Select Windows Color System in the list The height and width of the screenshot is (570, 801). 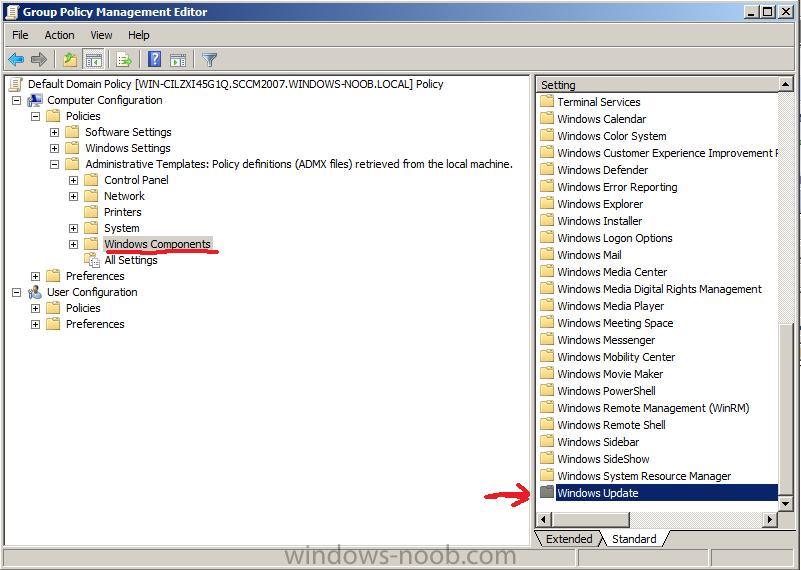tap(611, 136)
